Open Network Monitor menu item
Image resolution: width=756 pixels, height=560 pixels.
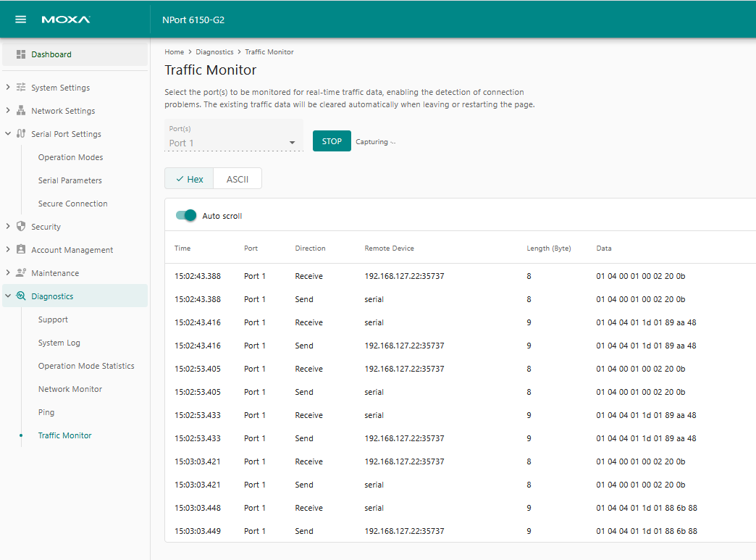tap(70, 389)
